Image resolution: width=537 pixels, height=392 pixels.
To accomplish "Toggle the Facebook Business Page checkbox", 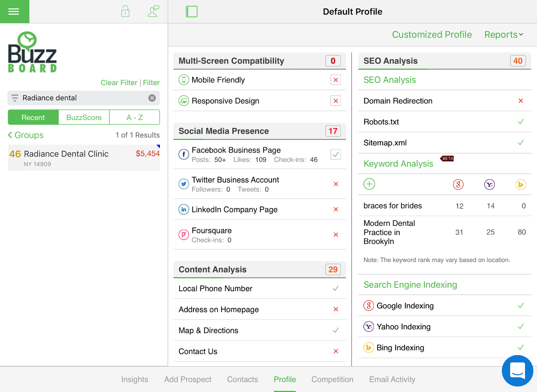I will point(336,154).
